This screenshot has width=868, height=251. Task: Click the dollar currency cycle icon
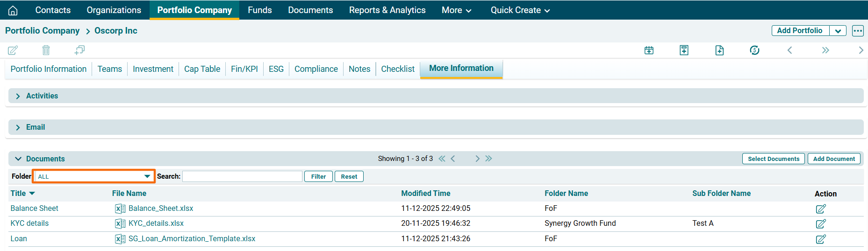click(x=754, y=50)
